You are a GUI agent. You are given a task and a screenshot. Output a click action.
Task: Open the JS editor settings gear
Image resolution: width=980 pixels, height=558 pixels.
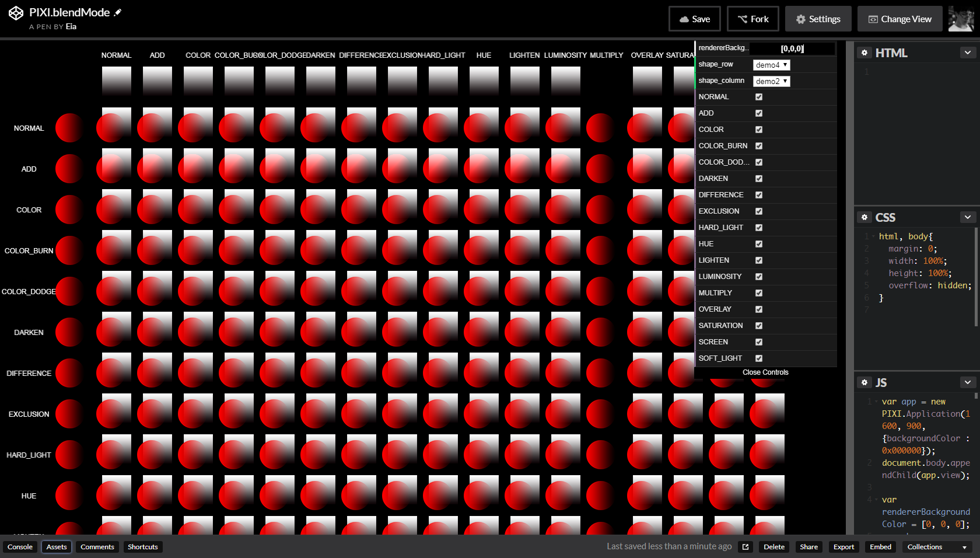point(864,382)
